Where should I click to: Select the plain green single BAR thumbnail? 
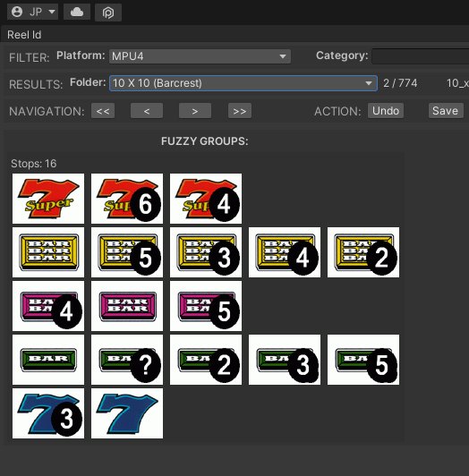tap(48, 360)
